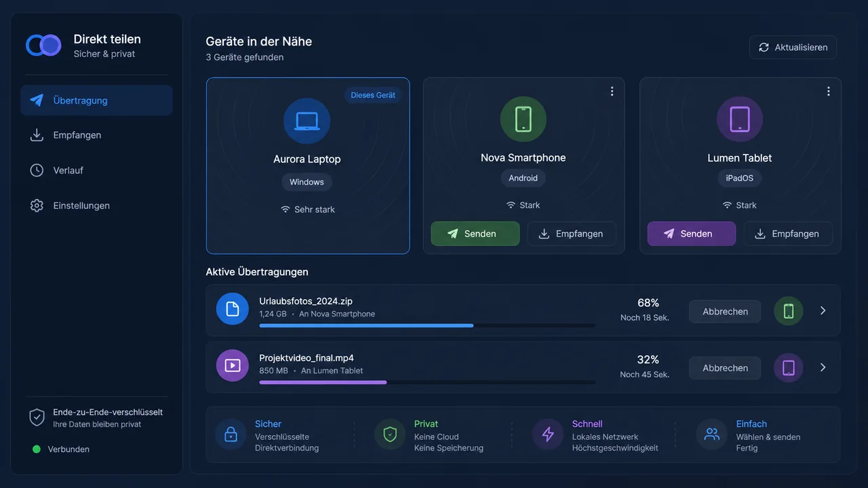The image size is (868, 488).
Task: Click the Android tag on Nova Smartphone
Action: 523,178
